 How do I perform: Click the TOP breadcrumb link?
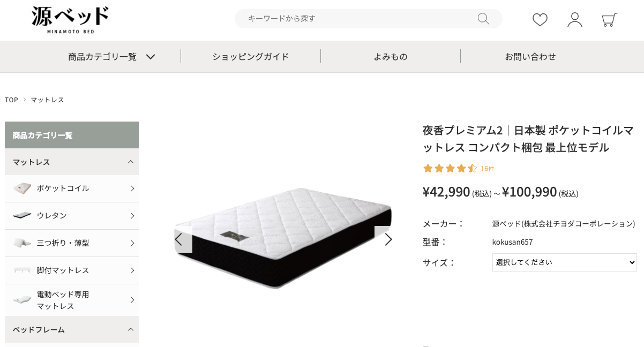(x=11, y=100)
